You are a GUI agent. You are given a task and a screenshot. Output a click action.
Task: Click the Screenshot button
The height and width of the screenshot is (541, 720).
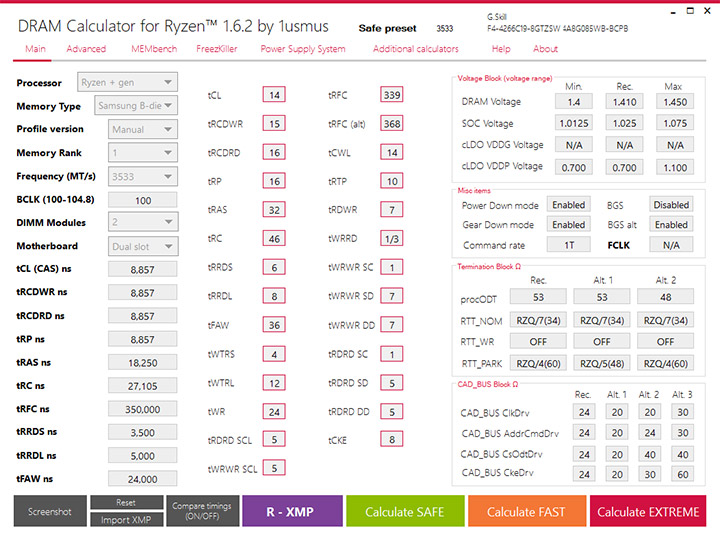coord(50,511)
